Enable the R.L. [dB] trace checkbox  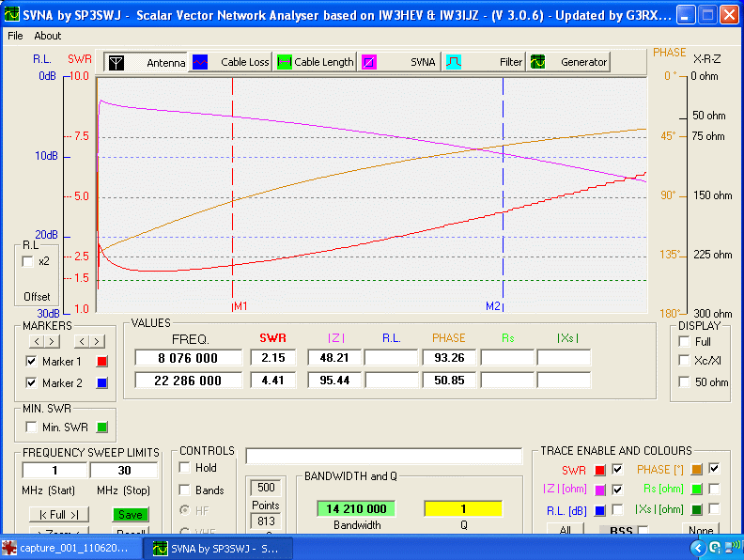coord(617,509)
